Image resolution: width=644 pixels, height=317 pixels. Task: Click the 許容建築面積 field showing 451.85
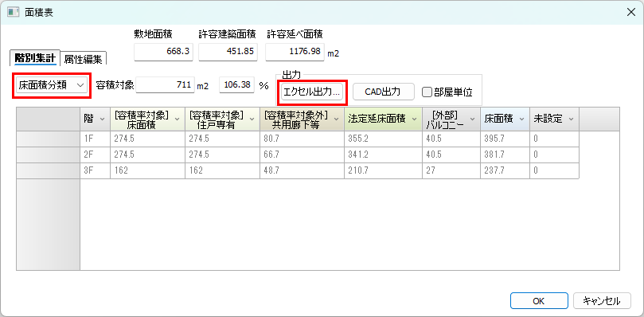coord(228,53)
